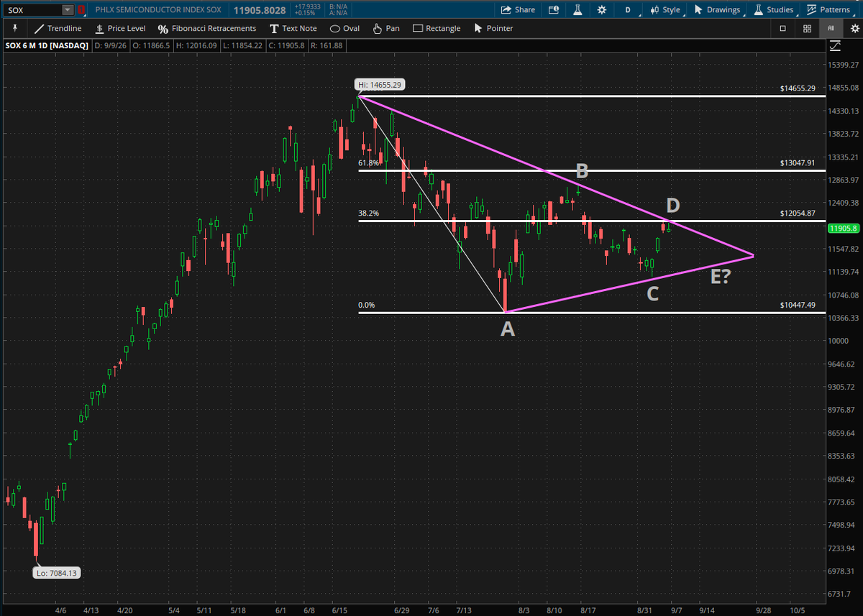Toggle the All drawings visibility button
Viewport: 863px width, 616px height.
[831, 29]
